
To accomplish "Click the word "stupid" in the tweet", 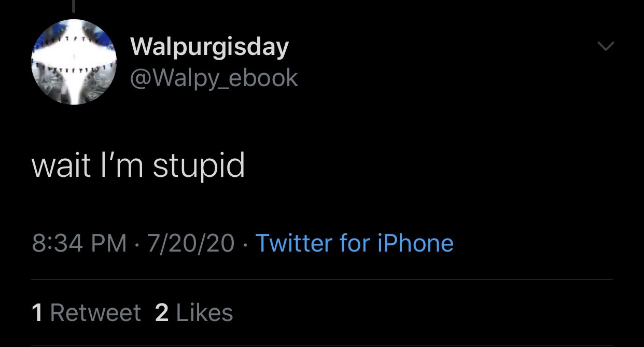I will point(199,166).
